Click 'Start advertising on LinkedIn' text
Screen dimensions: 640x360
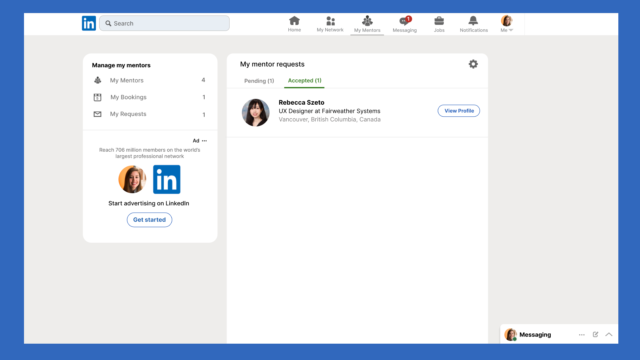point(149,203)
